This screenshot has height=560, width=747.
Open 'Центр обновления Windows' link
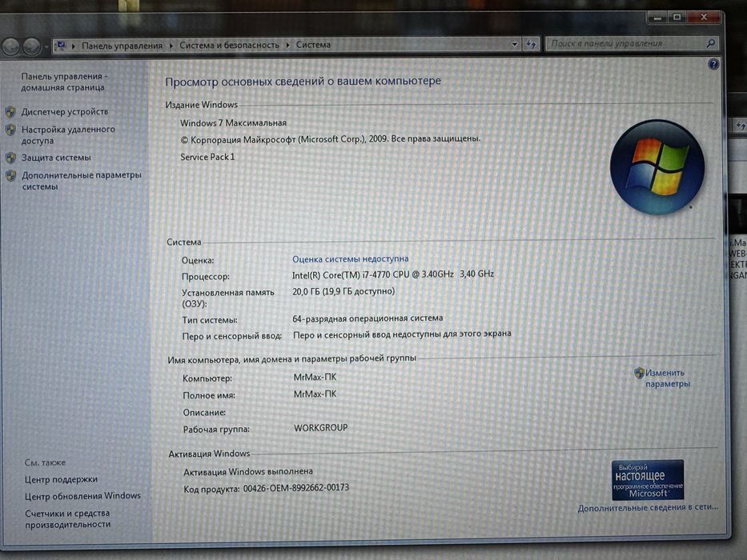(83, 496)
